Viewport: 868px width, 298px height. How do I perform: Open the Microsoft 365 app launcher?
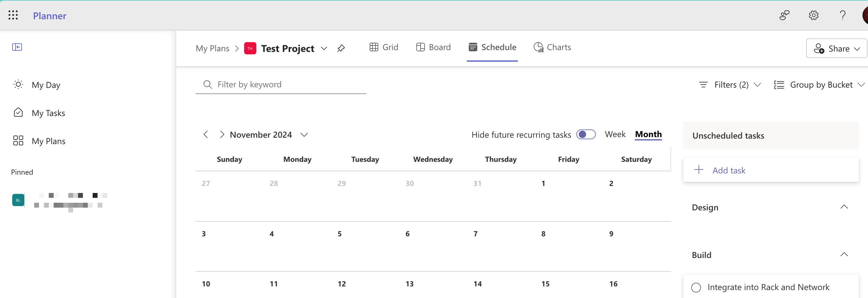click(13, 15)
